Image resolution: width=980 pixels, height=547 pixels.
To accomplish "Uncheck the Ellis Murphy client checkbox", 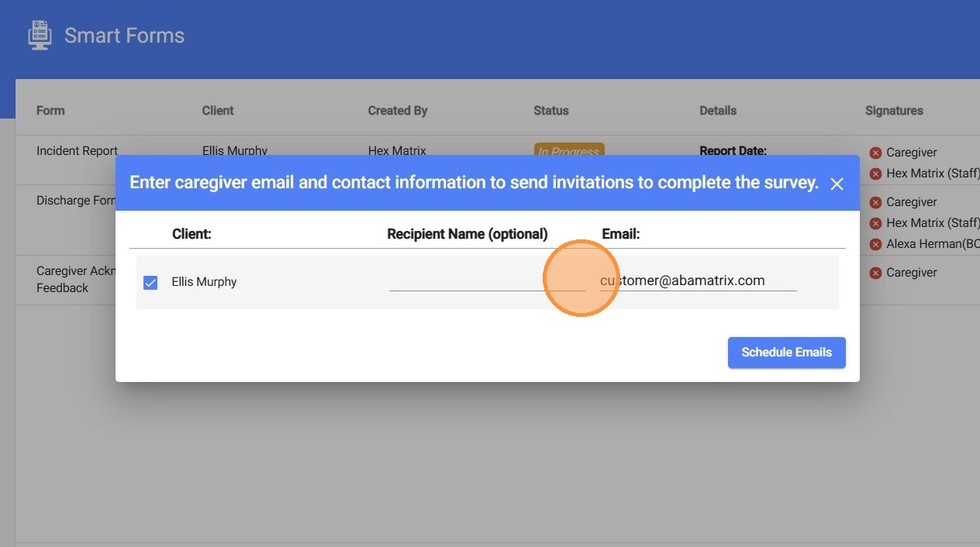I will pos(150,283).
